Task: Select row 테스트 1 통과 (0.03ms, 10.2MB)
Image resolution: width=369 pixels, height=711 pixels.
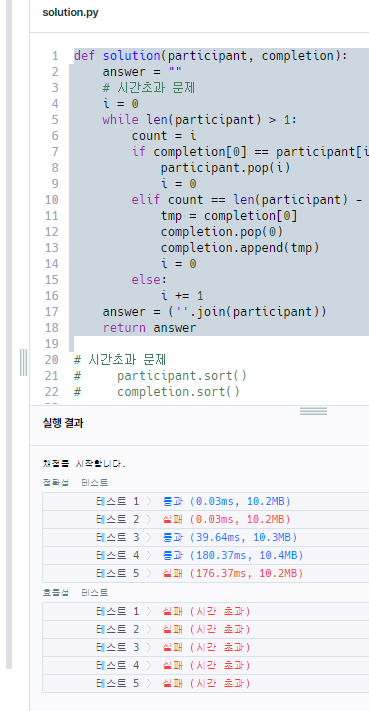Action: [205, 502]
